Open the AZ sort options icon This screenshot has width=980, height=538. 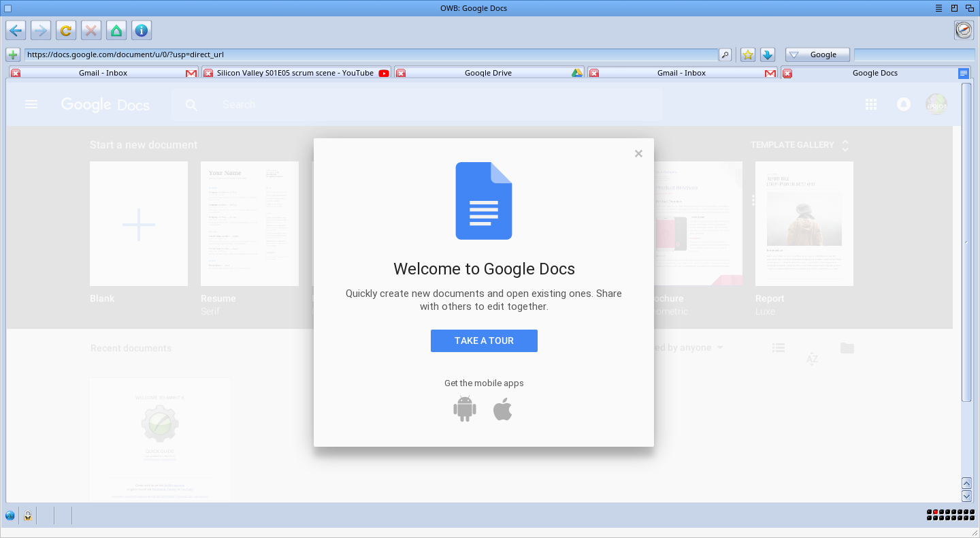pyautogui.click(x=812, y=358)
